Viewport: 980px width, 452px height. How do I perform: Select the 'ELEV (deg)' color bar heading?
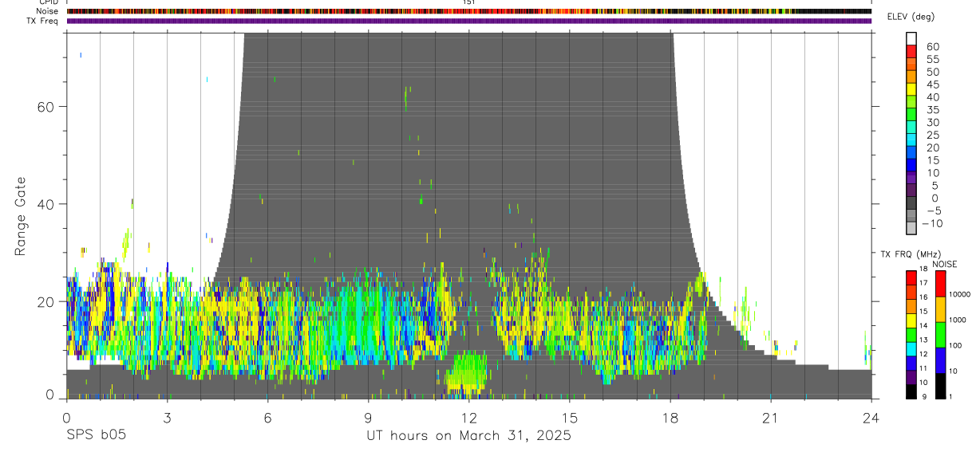click(x=911, y=17)
